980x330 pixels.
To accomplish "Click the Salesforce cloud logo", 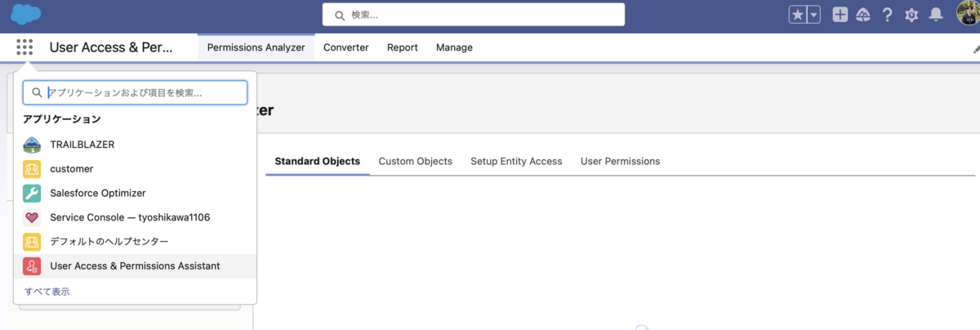I will tap(26, 14).
